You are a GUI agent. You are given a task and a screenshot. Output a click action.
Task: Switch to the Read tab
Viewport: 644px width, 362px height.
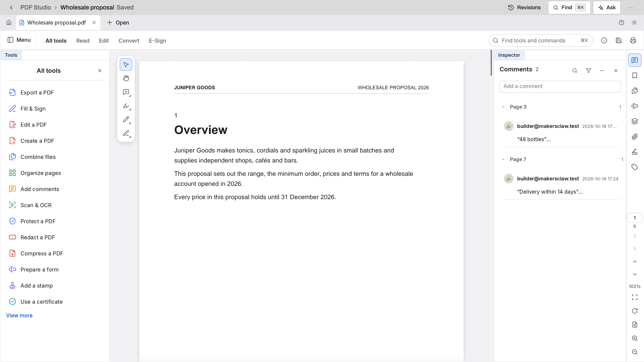83,41
